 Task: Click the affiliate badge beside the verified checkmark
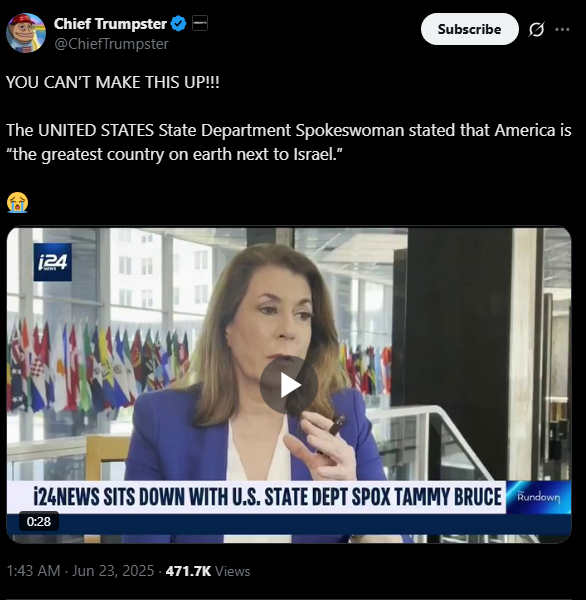tap(199, 23)
